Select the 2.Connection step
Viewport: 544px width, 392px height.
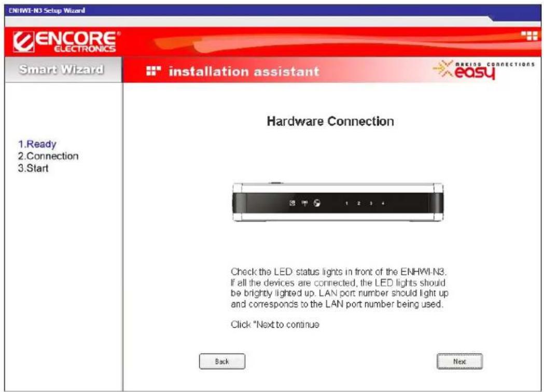click(48, 156)
